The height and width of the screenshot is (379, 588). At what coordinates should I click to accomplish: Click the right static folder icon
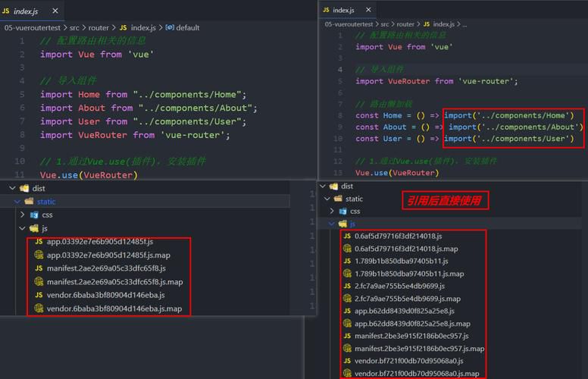(338, 199)
